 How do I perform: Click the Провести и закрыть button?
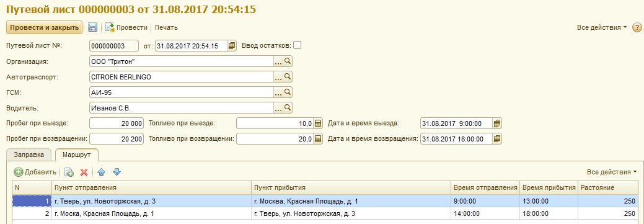(x=45, y=27)
